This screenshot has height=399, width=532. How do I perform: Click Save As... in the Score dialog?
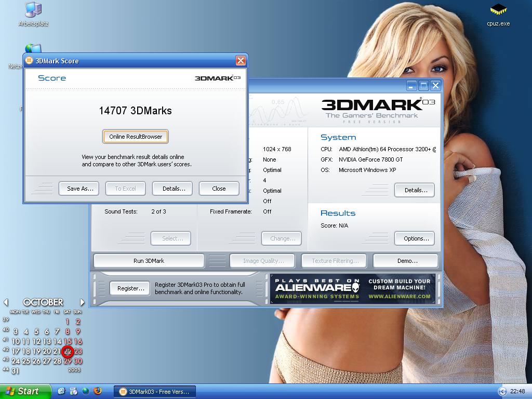click(x=79, y=189)
